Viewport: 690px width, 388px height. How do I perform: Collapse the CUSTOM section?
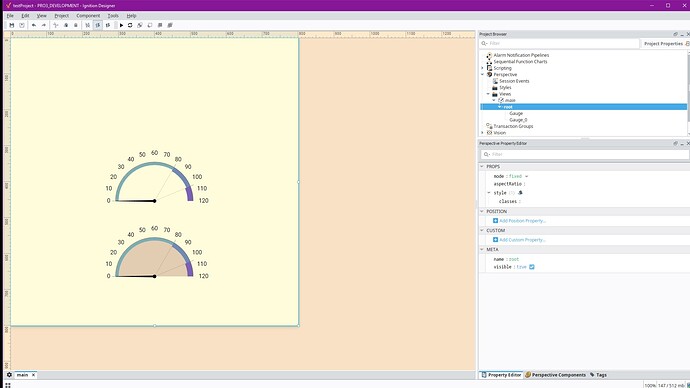click(x=482, y=231)
